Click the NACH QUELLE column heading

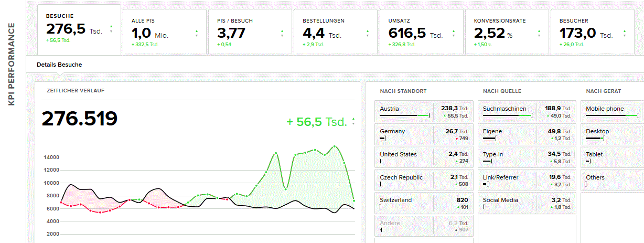pos(502,91)
